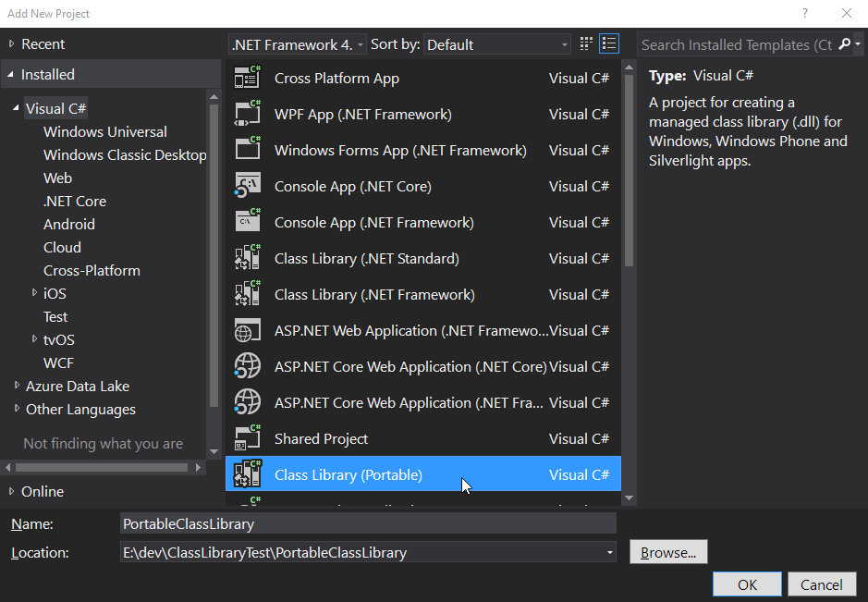868x602 pixels.
Task: Expand the Online section
Action: [11, 491]
